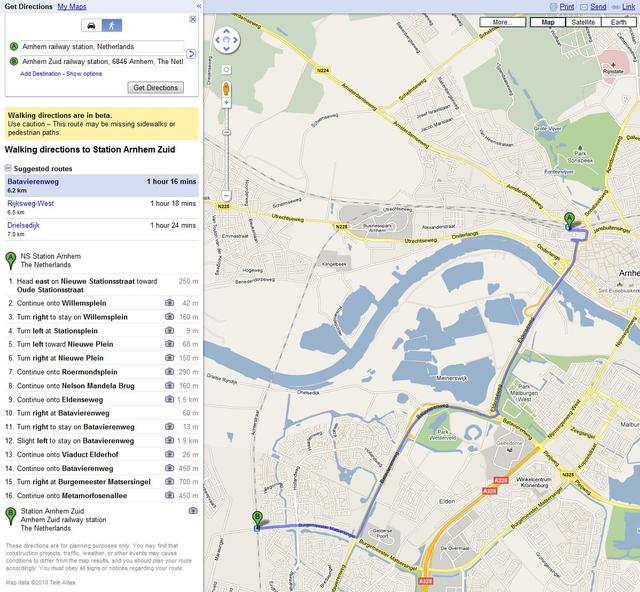Click camera icon beside Willemsplein step 2
This screenshot has height=592, width=640.
point(169,302)
